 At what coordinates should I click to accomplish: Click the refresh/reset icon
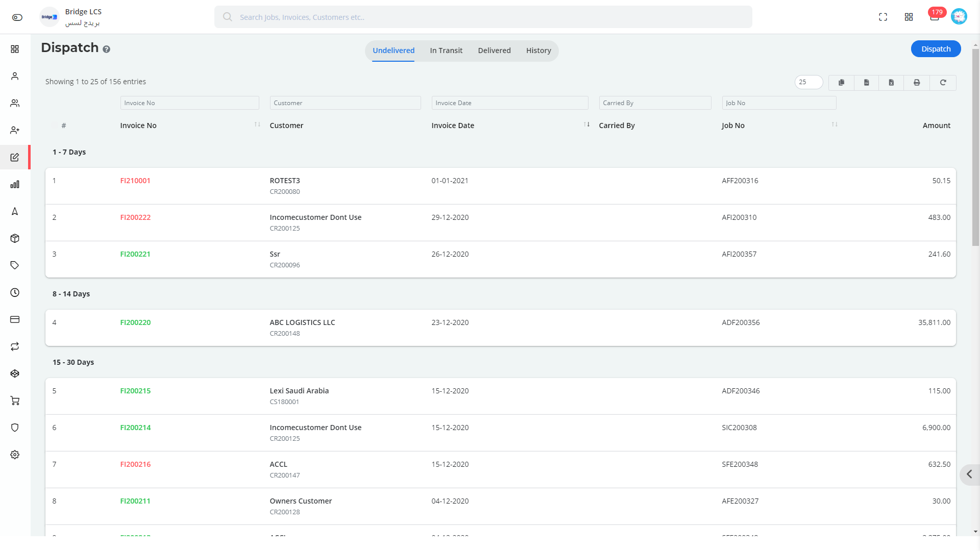tap(943, 82)
